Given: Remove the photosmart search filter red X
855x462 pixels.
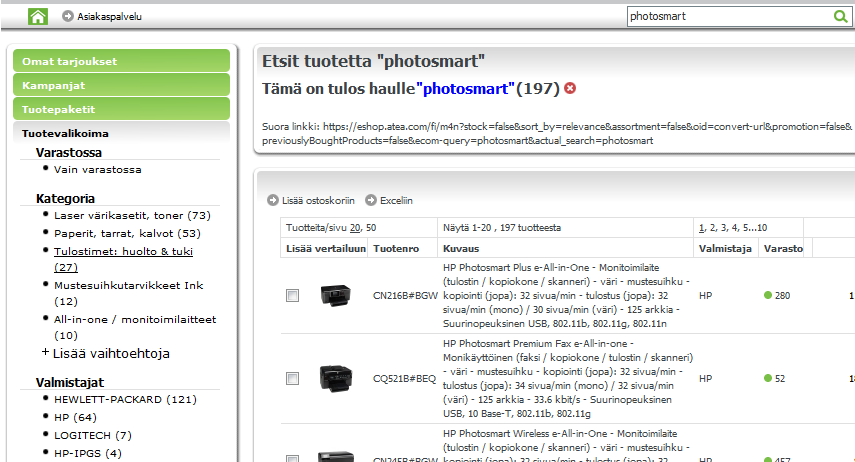Looking at the screenshot, I should (x=570, y=88).
